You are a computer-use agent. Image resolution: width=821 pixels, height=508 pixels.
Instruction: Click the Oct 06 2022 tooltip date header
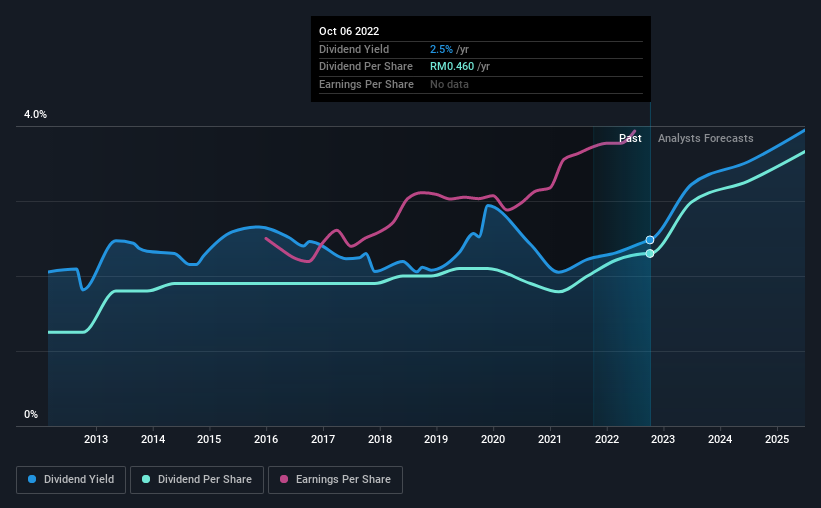pyautogui.click(x=349, y=31)
